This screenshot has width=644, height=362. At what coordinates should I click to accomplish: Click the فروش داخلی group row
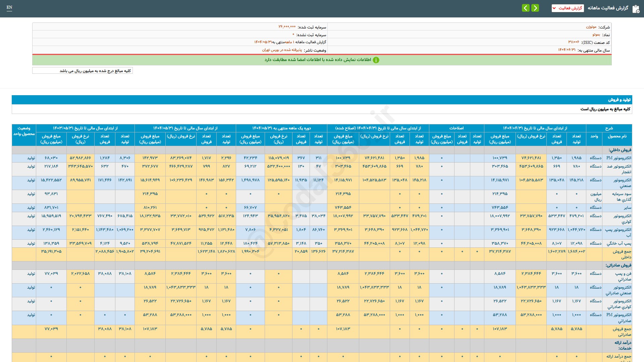[x=620, y=150]
